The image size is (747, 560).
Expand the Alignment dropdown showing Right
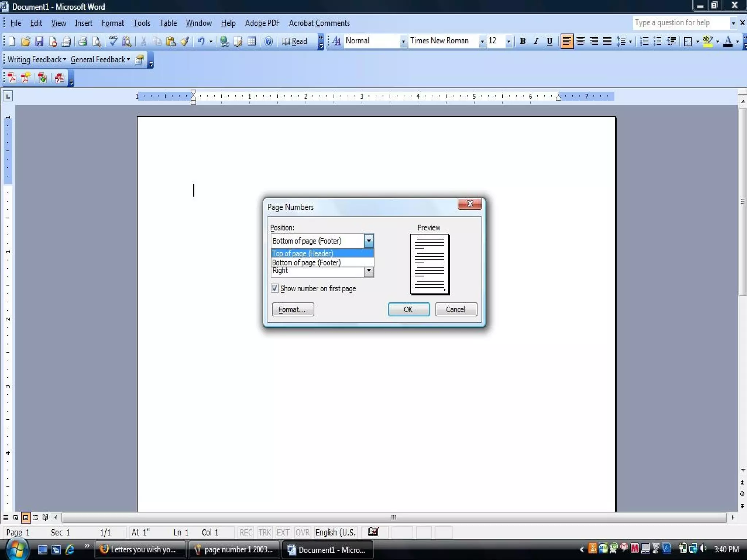click(x=369, y=271)
